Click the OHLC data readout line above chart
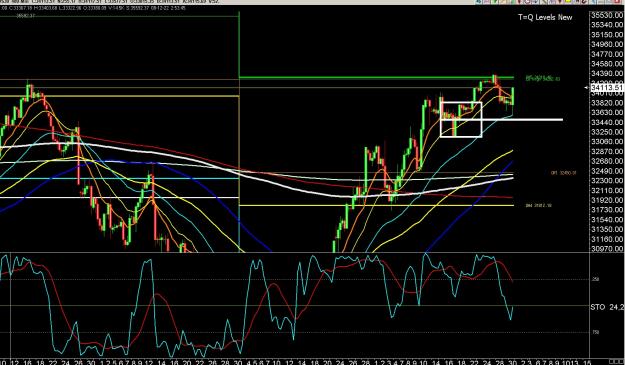 [92, 8]
